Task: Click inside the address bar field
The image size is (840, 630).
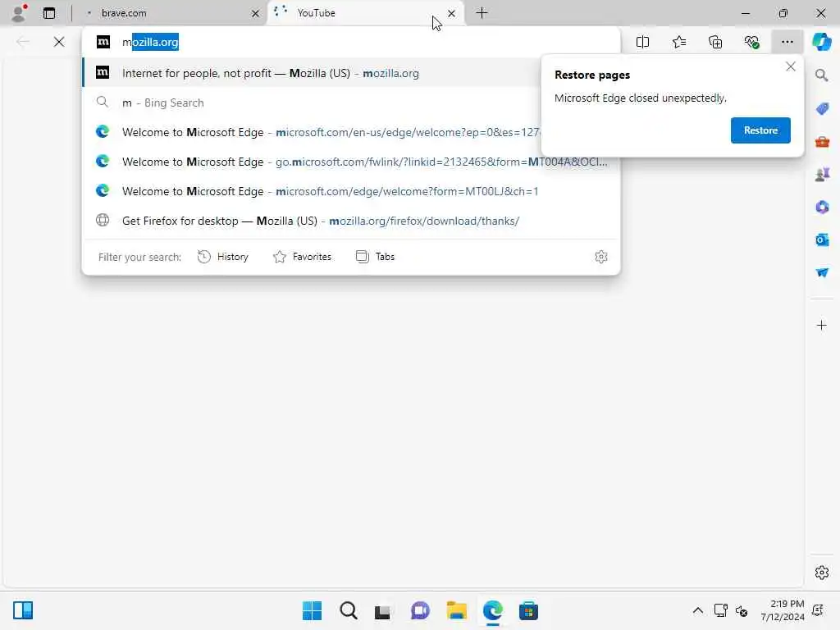Action: [351, 42]
